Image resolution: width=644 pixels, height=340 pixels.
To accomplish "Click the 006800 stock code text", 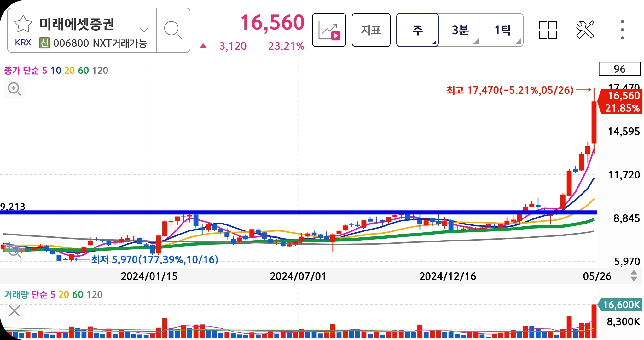I will pyautogui.click(x=71, y=43).
